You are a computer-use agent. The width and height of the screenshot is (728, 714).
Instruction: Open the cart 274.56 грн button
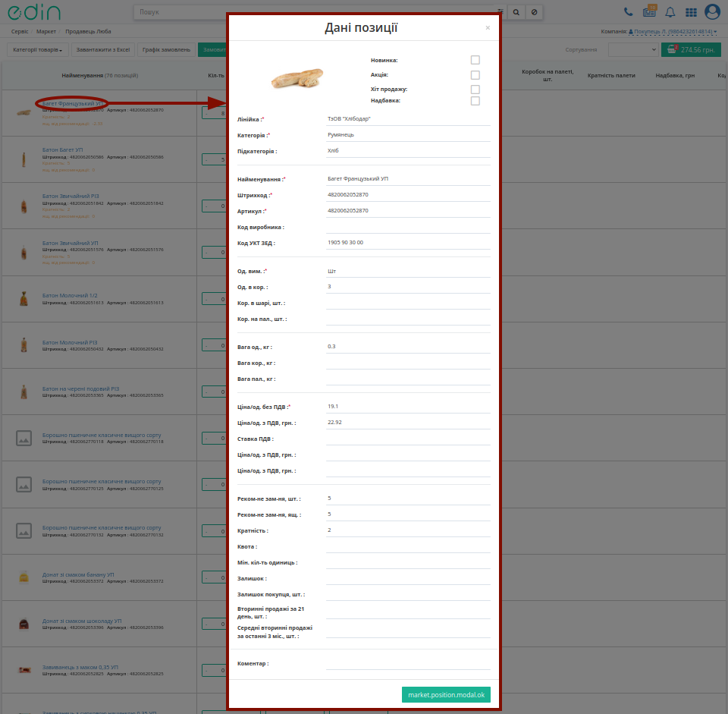[691, 50]
